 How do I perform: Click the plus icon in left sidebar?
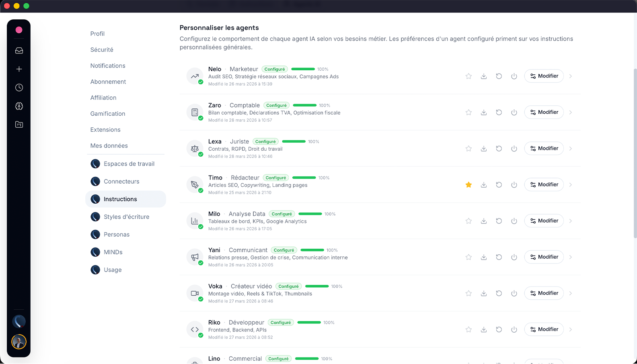[19, 69]
